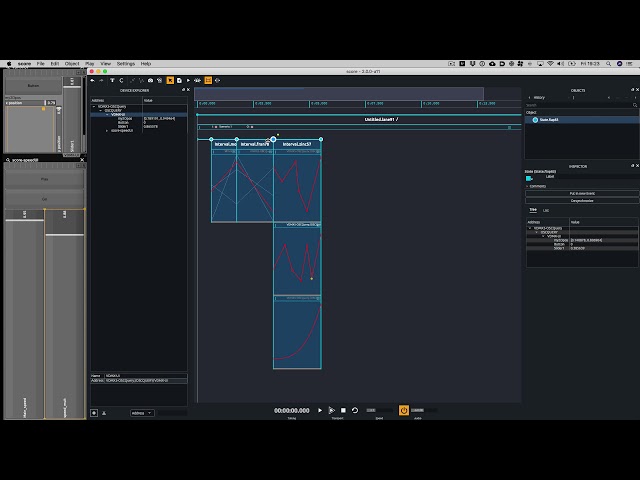Open the Play menu
The width and height of the screenshot is (640, 480).
point(90,64)
